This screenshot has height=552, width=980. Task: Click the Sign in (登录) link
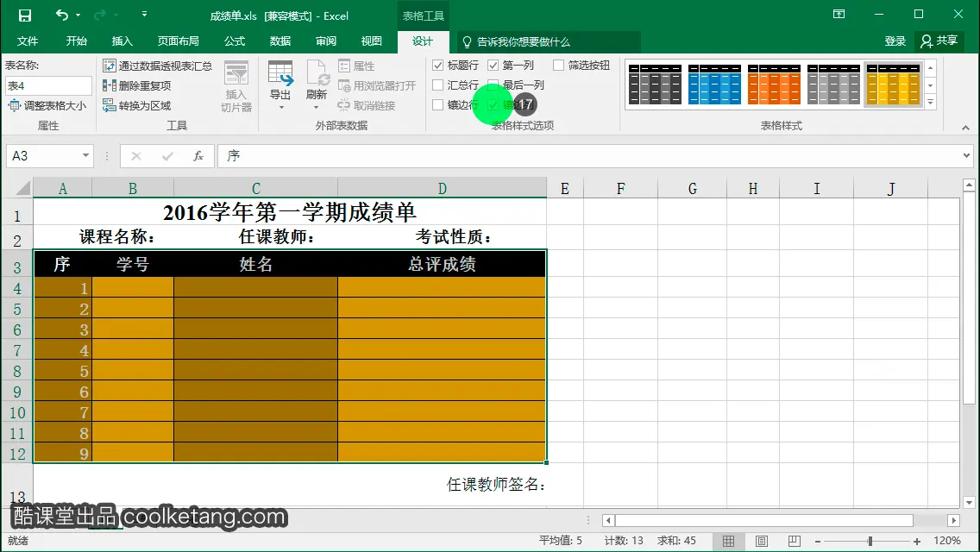point(895,41)
